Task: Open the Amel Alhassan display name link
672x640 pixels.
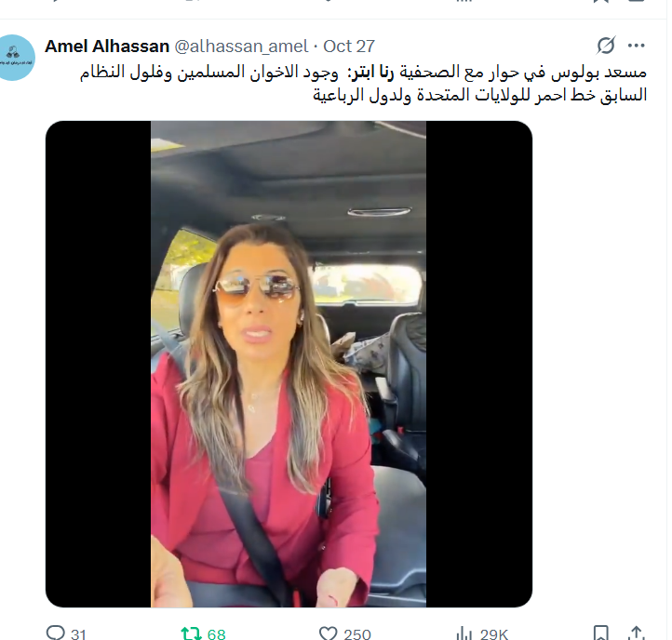Action: click(x=107, y=47)
